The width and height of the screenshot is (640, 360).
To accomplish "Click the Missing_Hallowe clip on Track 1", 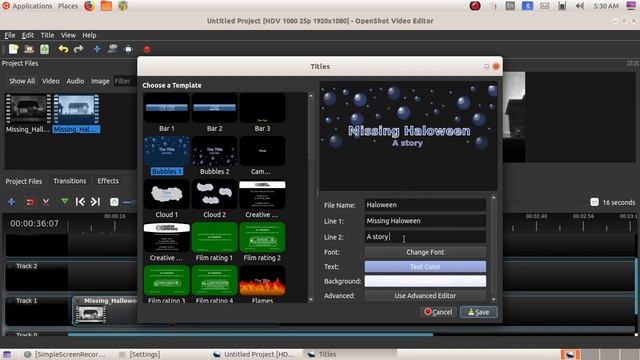I will 105,310.
